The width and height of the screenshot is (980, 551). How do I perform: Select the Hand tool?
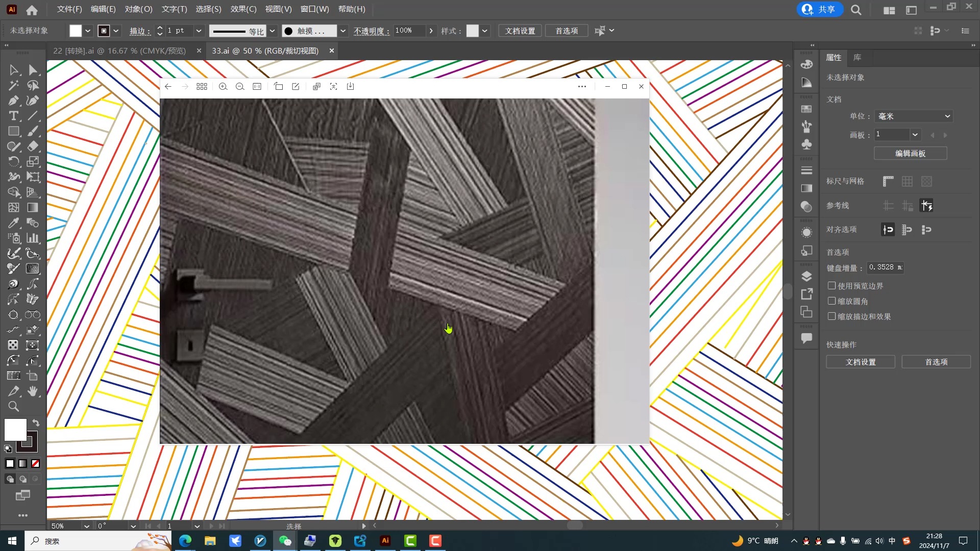(33, 391)
